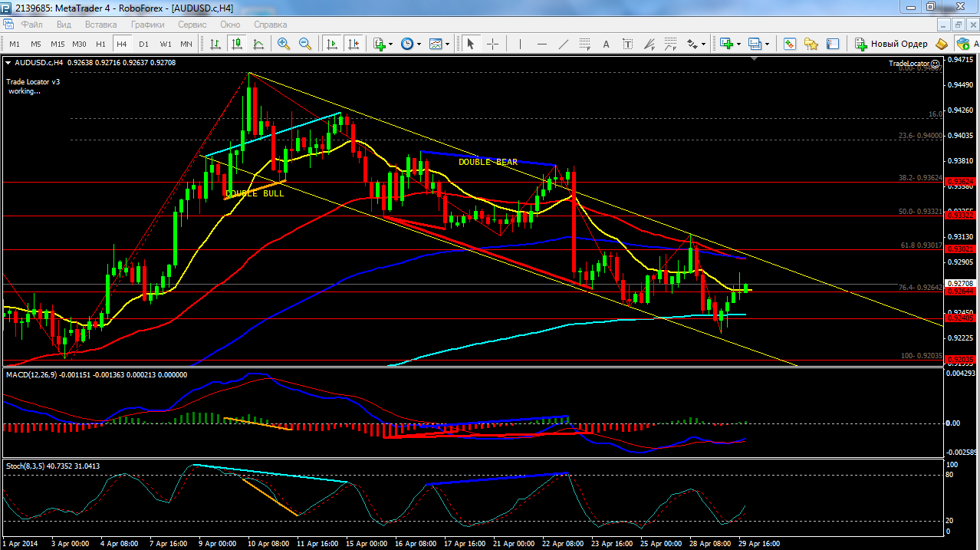Viewport: 980px width, 550px height.
Task: Select the trendline drawing tool
Action: tap(564, 44)
